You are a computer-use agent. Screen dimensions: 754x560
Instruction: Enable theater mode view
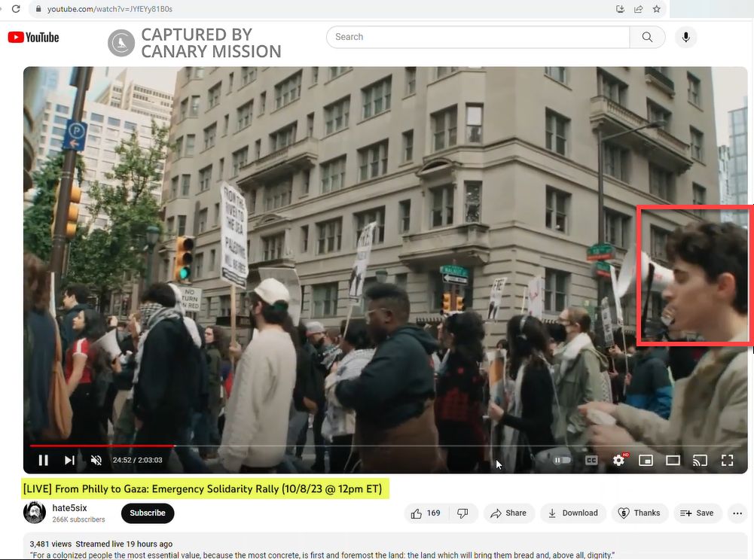tap(673, 460)
